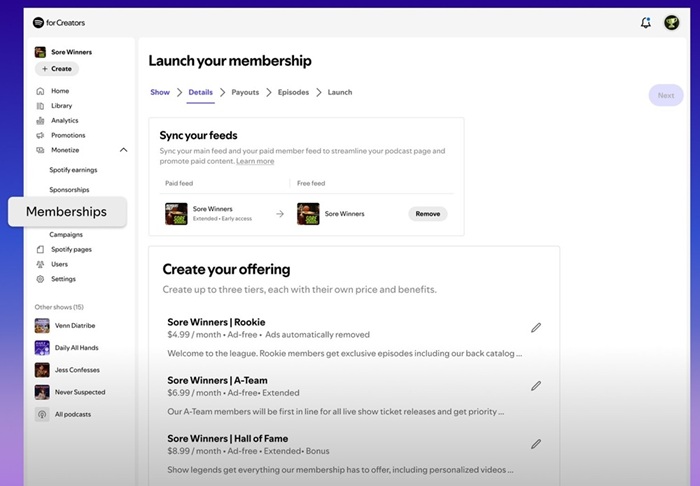The image size is (700, 486).
Task: Click the Users sidebar label
Action: 59,264
